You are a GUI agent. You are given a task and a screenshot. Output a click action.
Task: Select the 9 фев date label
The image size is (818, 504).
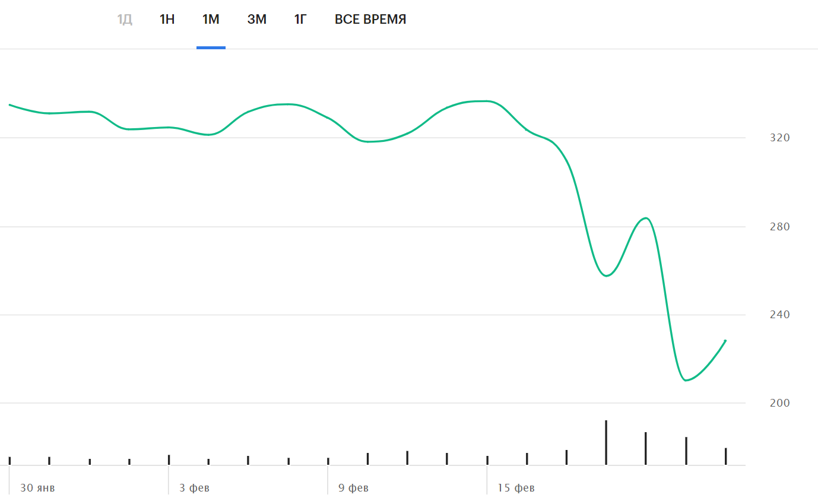click(353, 488)
